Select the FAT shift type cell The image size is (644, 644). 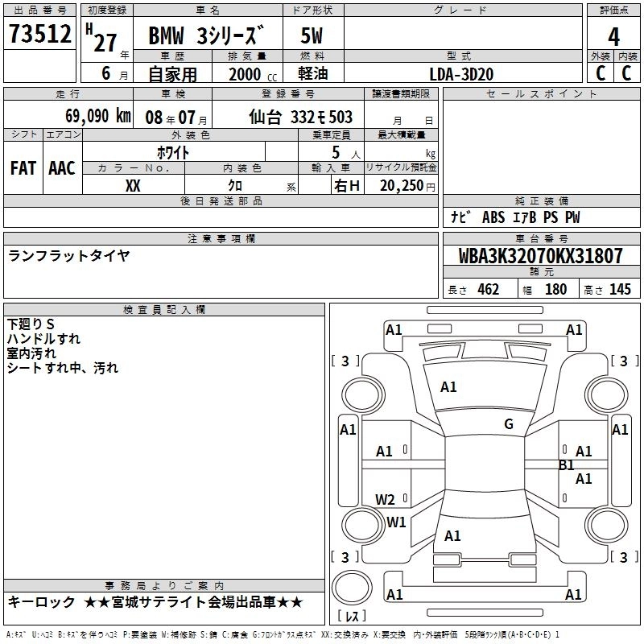point(23,168)
